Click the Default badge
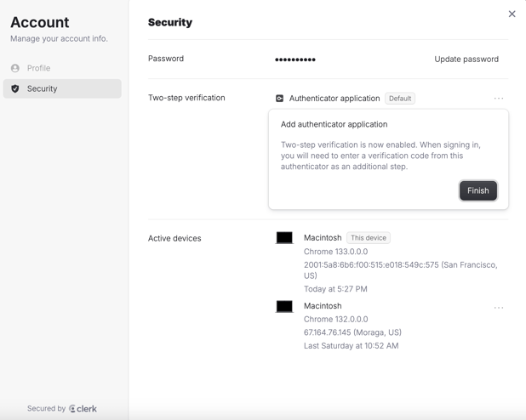The height and width of the screenshot is (420, 526). [x=400, y=99]
